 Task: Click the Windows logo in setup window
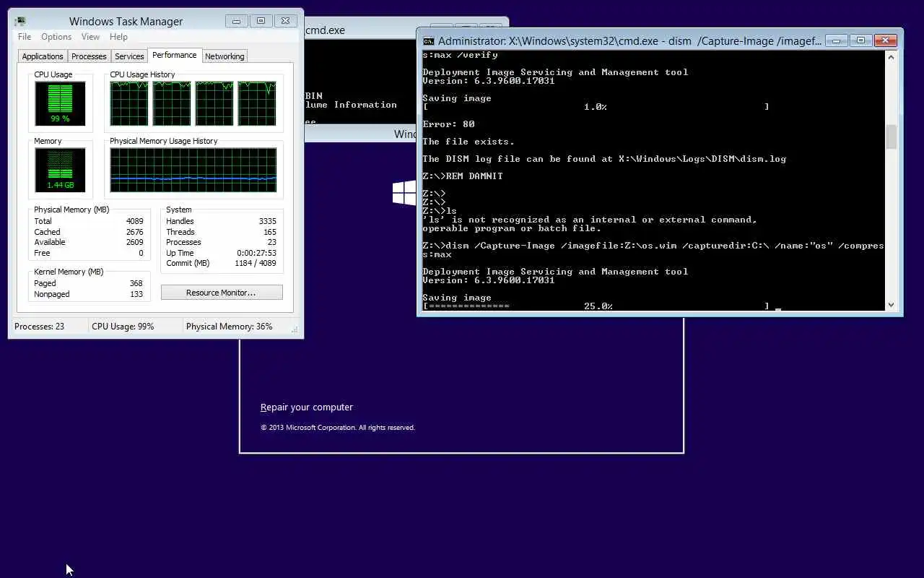(404, 193)
